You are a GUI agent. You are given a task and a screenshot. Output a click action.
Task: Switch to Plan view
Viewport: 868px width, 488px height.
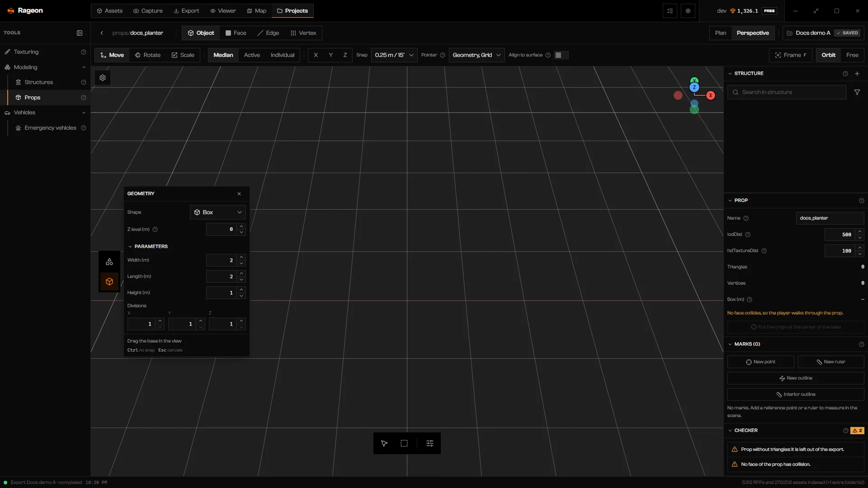(721, 33)
